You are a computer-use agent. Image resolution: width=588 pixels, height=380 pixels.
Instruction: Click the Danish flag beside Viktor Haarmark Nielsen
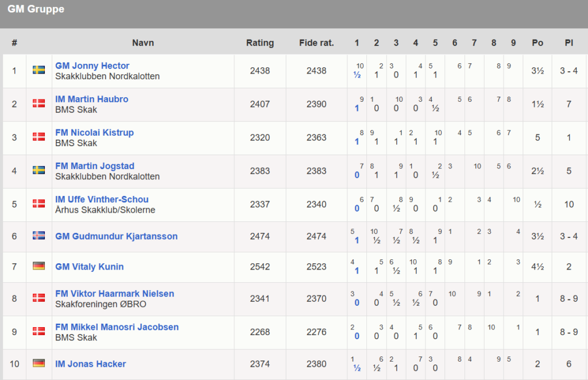(x=39, y=298)
